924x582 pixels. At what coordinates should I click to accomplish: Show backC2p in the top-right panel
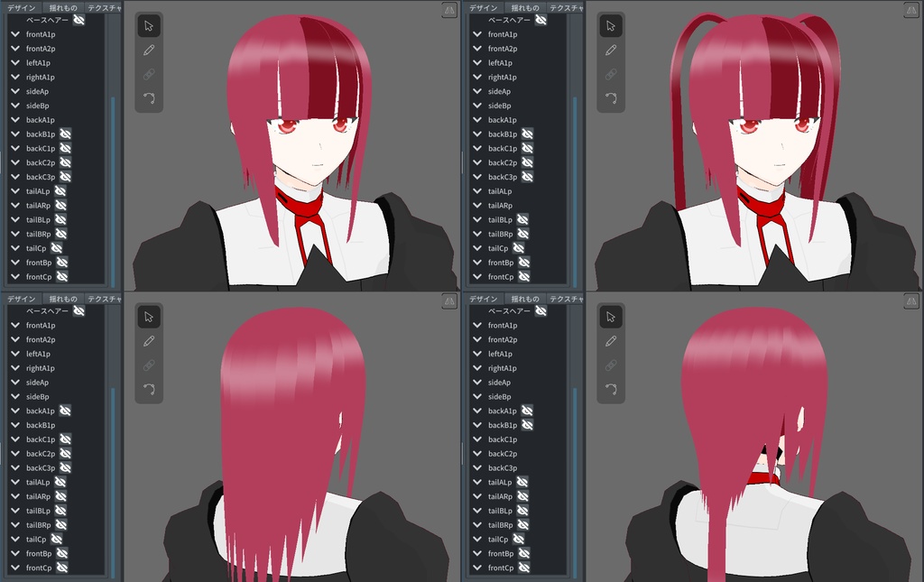[527, 162]
